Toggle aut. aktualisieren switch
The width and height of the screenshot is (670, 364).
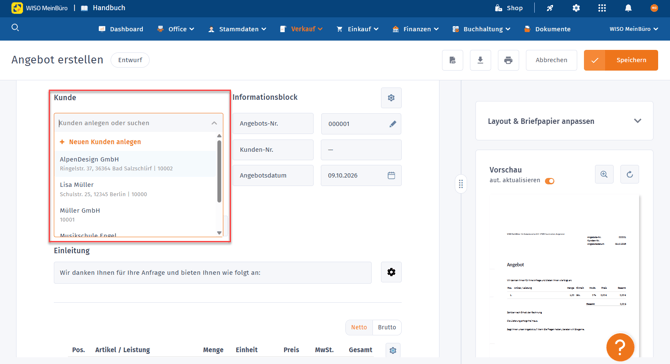click(x=550, y=181)
